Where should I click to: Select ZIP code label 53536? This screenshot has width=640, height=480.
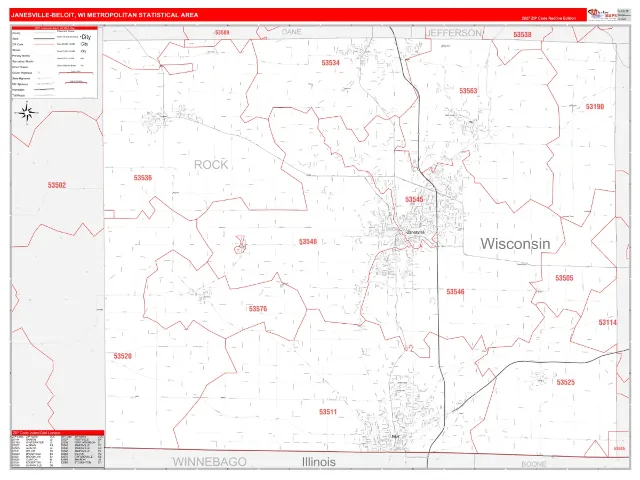tap(143, 178)
